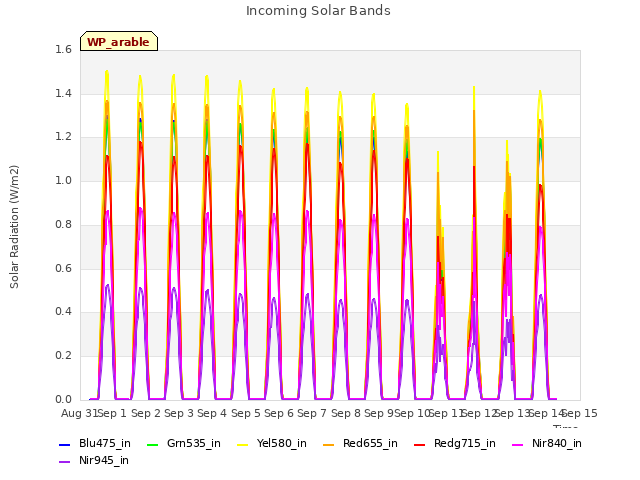The height and width of the screenshot is (480, 640).
Task: Click the green Grn535_in legend swatch
Action: pyautogui.click(x=152, y=444)
